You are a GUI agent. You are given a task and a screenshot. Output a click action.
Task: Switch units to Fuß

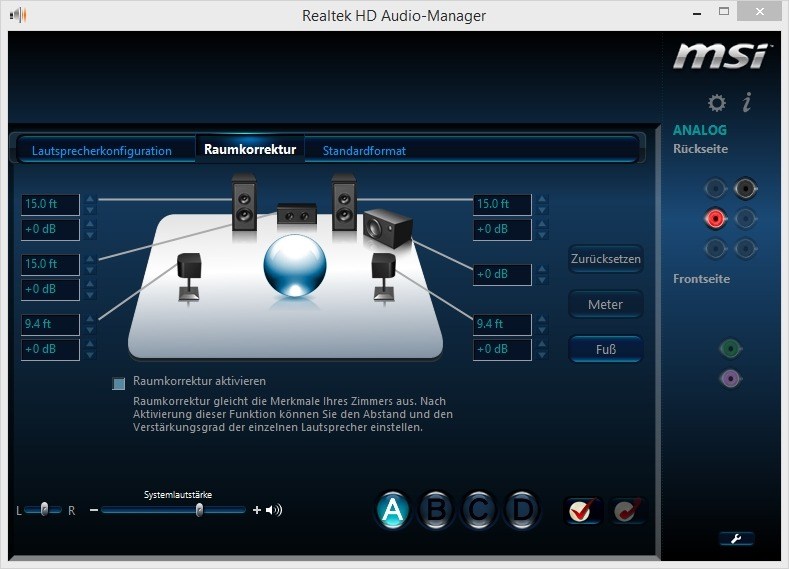tap(605, 349)
